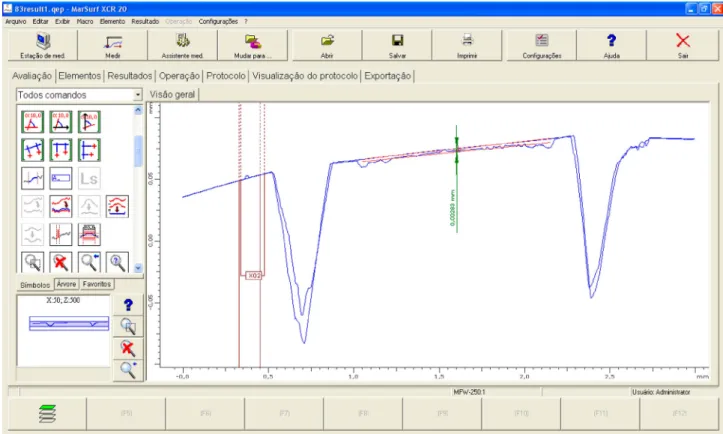The height and width of the screenshot is (434, 723).
Task: Select the coordinate tool with vertical arrow
Action: tap(89, 122)
